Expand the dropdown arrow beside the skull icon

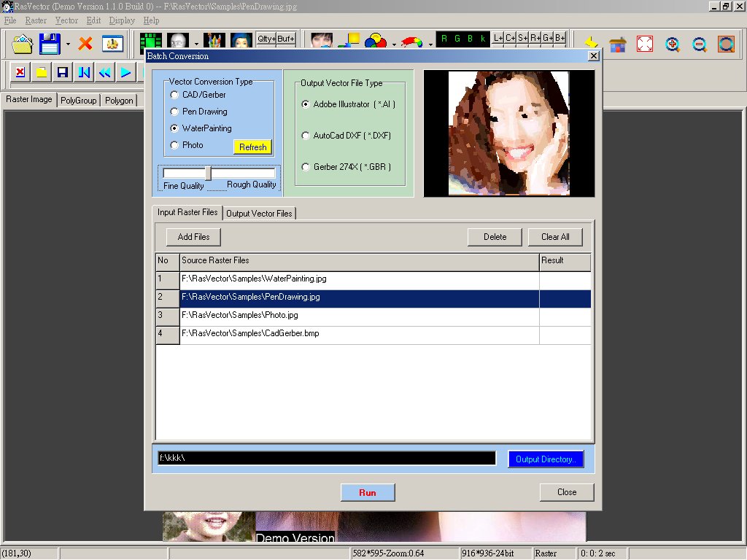tap(196, 44)
